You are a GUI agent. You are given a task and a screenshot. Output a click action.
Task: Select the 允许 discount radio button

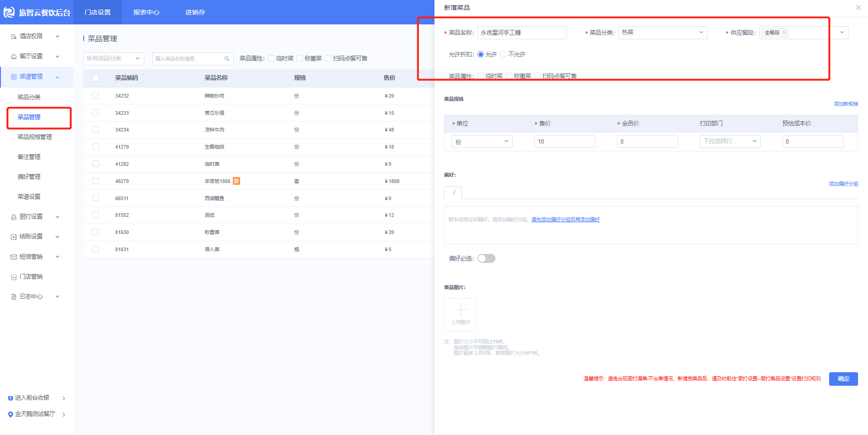click(x=481, y=54)
